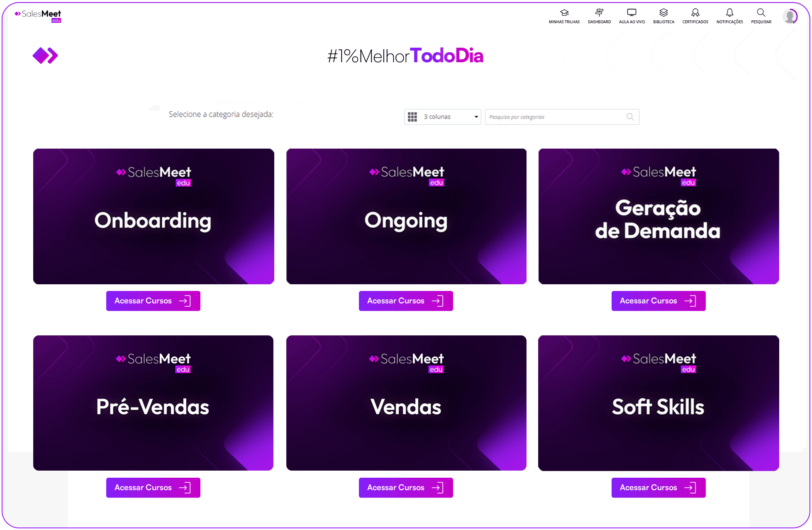View Certificados ribbon icon
Screen dimensions: 812x530
(695, 13)
